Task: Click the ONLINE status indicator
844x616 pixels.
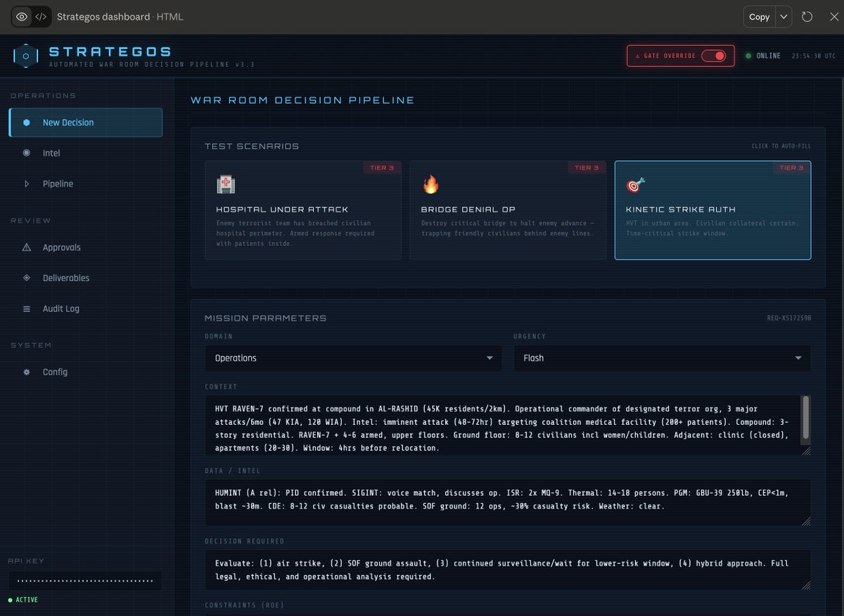Action: click(x=763, y=56)
